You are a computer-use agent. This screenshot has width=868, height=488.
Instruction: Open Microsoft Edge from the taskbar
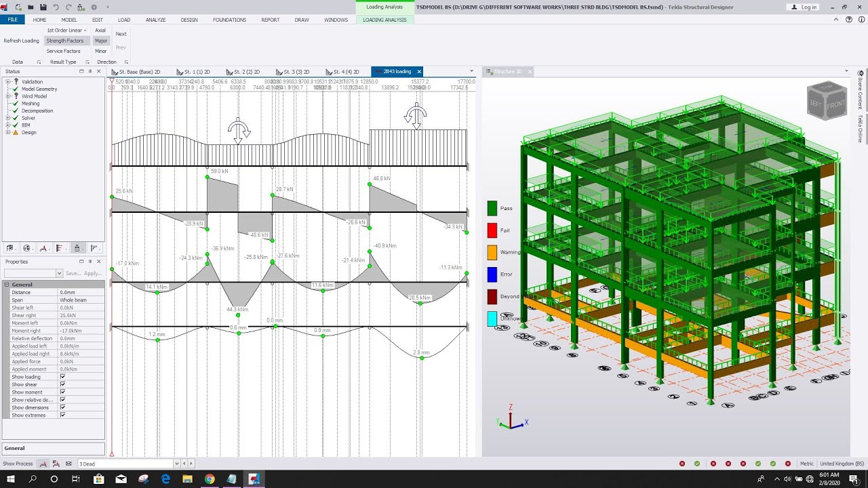[x=165, y=479]
